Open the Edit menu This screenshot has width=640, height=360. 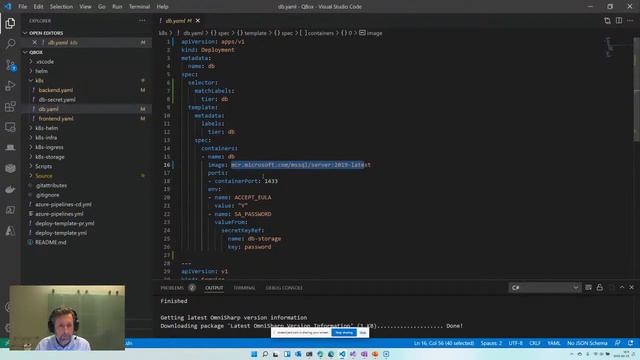[38, 7]
